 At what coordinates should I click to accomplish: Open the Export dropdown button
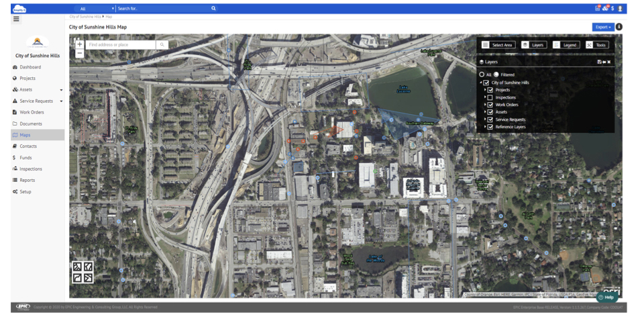(602, 27)
